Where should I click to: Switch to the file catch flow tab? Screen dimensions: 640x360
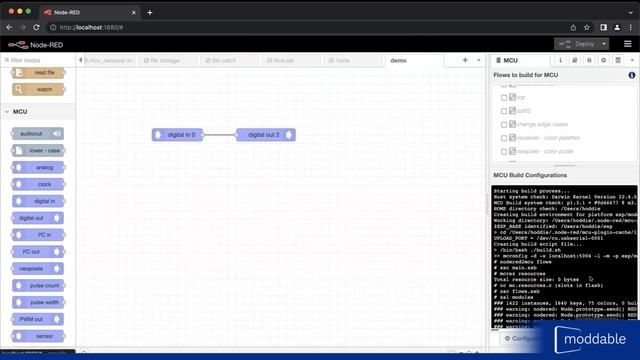pos(229,60)
